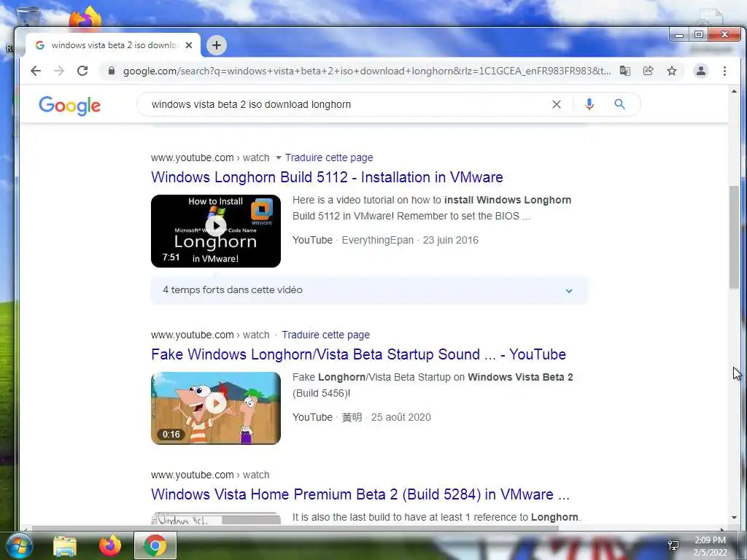Select the windows vista beta 2 tab

pyautogui.click(x=113, y=45)
